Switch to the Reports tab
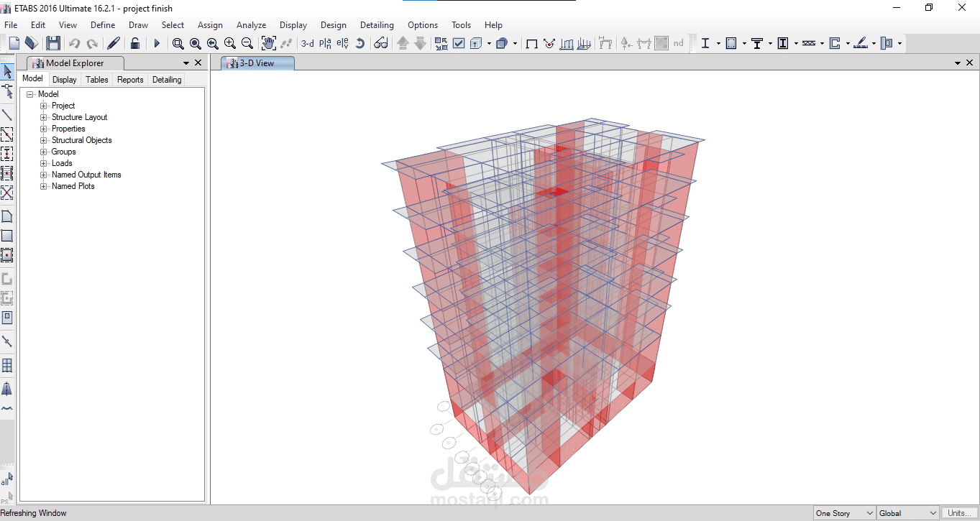The image size is (980, 521). 130,80
